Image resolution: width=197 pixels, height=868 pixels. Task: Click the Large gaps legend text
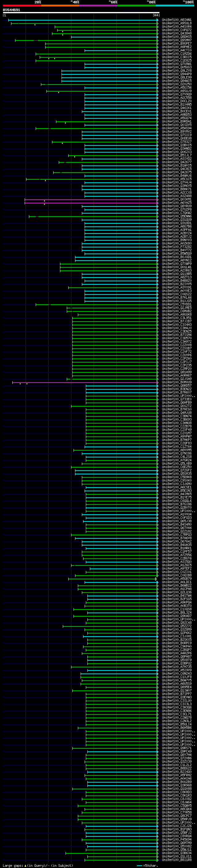(38, 865)
